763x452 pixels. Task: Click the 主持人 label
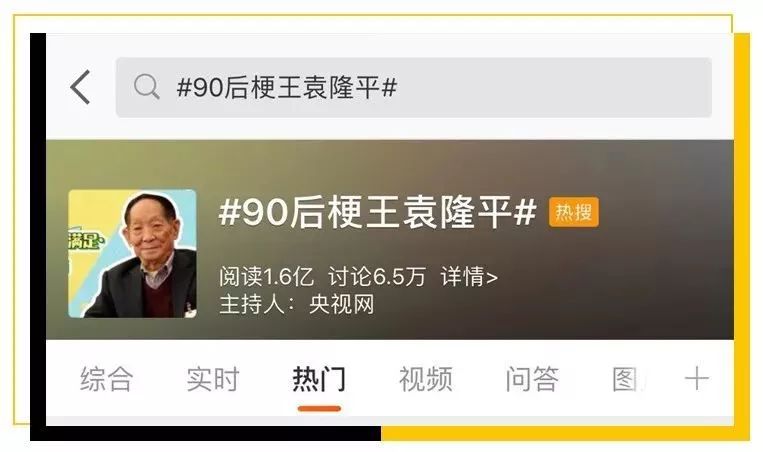pyautogui.click(x=252, y=305)
